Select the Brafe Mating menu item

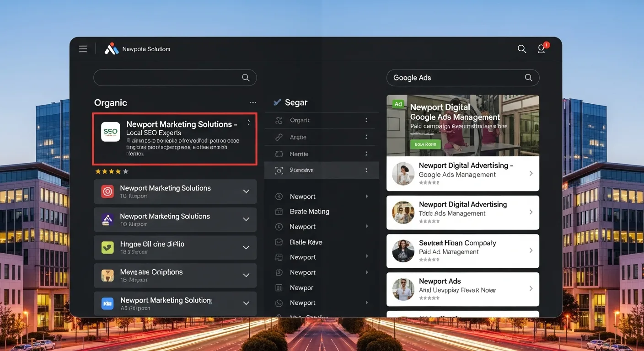[309, 212]
